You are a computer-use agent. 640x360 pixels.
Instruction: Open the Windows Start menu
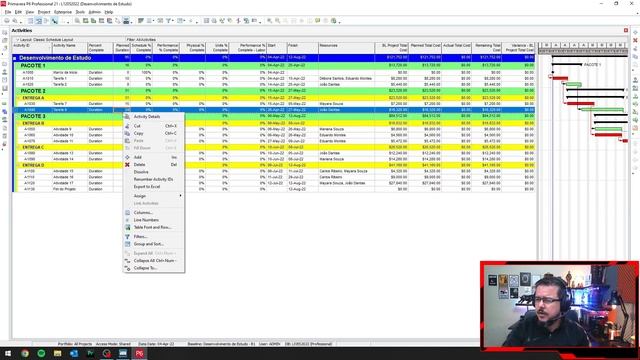(x=8, y=353)
